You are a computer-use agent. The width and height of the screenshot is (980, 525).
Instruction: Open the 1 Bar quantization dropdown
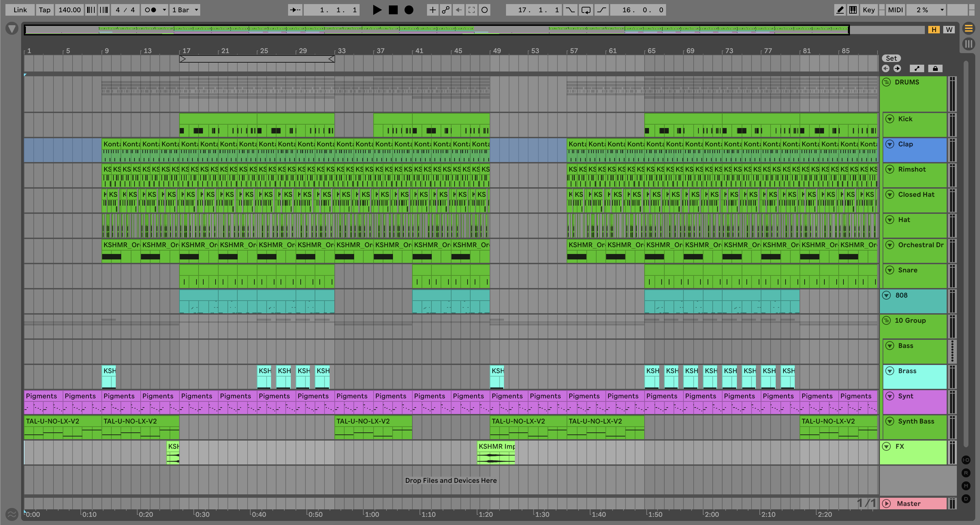[x=185, y=10]
